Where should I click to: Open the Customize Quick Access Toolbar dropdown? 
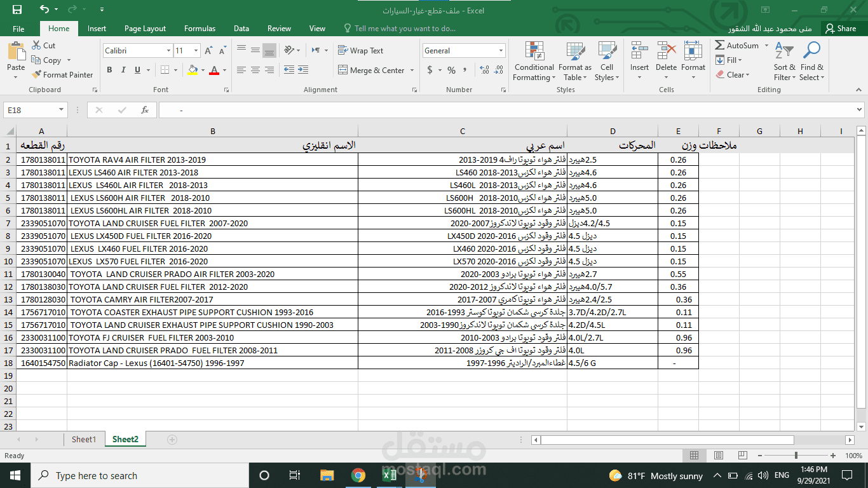point(102,10)
